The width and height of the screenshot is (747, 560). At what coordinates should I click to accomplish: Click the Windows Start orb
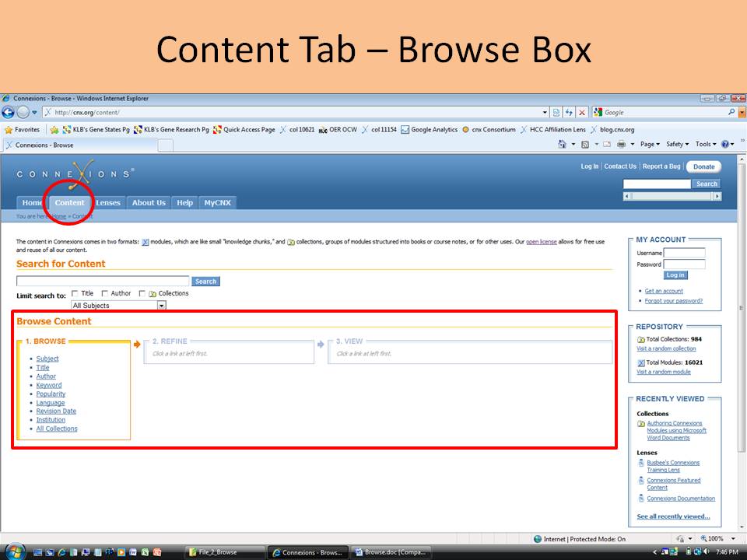pyautogui.click(x=15, y=552)
